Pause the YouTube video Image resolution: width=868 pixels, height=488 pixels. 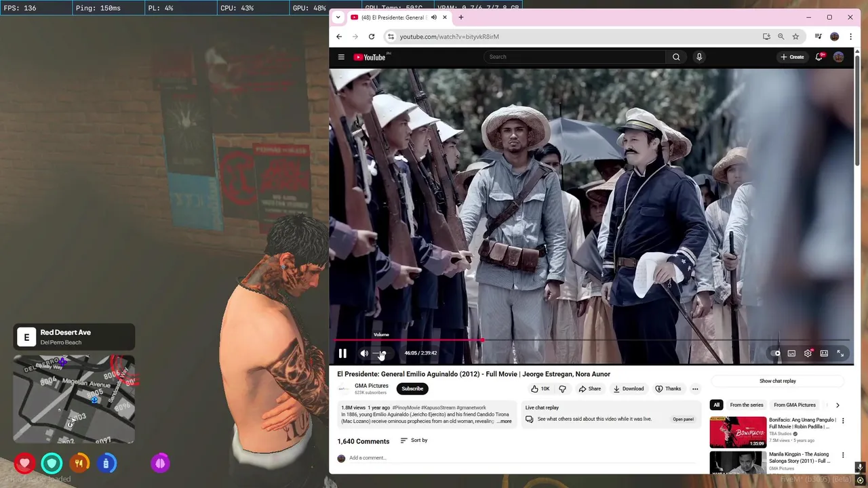(342, 353)
